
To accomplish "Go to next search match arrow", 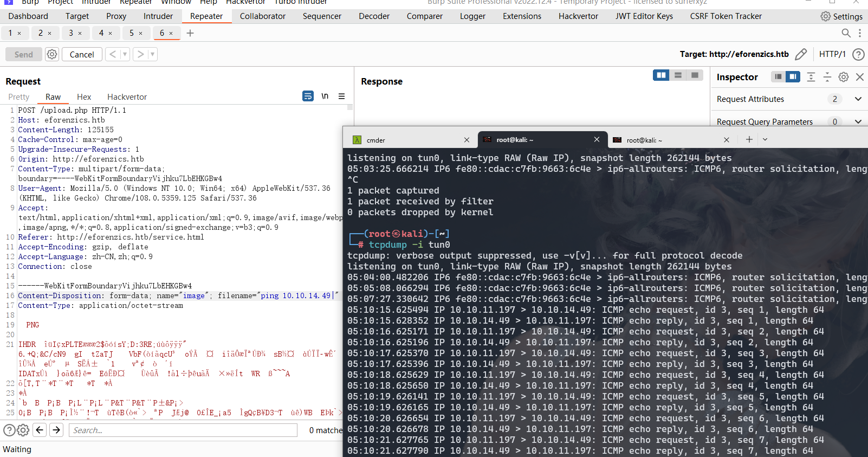I will tap(56, 430).
